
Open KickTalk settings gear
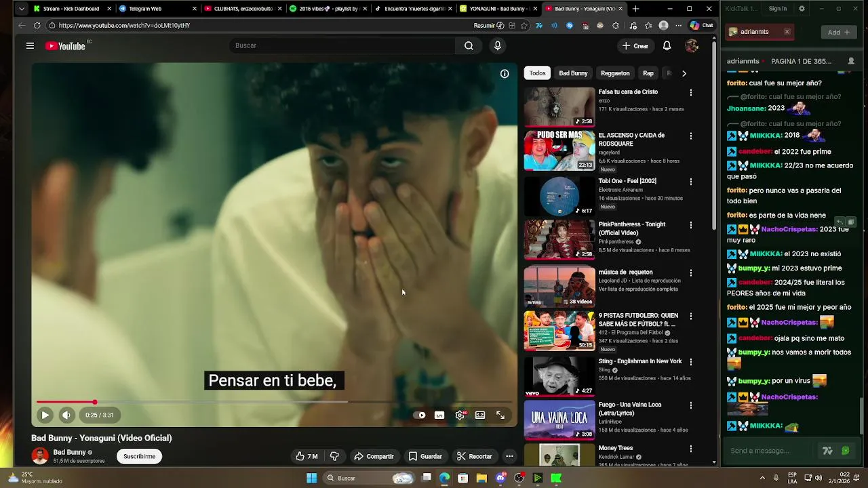coord(802,9)
